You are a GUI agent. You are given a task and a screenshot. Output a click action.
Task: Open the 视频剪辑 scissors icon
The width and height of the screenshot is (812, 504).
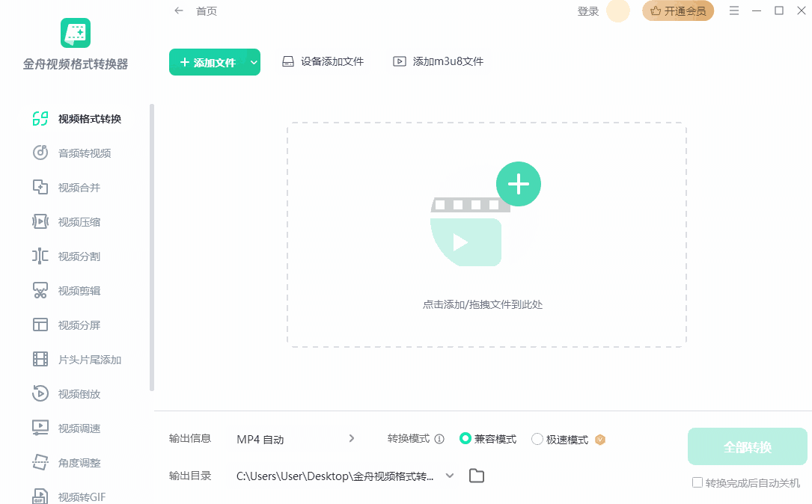40,290
